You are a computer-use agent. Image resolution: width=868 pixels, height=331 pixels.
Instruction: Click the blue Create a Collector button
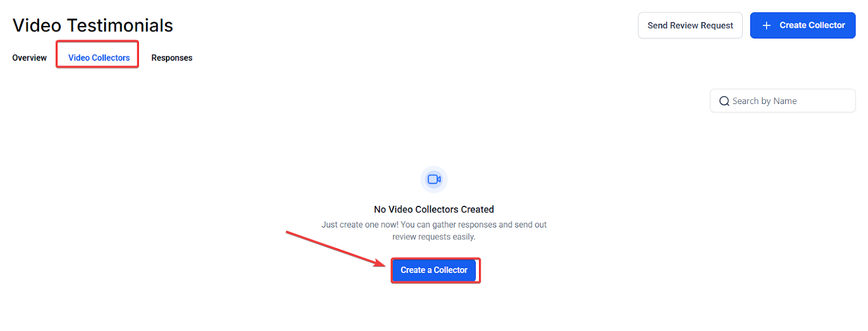(x=434, y=270)
